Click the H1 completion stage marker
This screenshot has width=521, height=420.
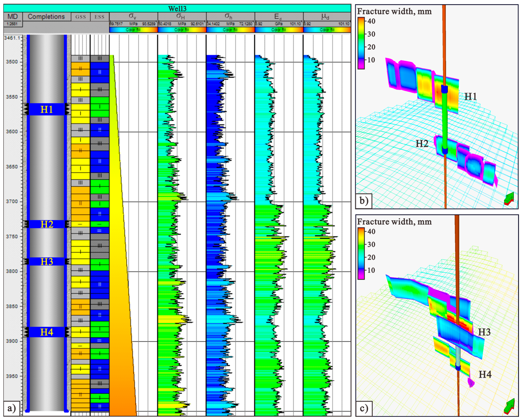tap(46, 109)
